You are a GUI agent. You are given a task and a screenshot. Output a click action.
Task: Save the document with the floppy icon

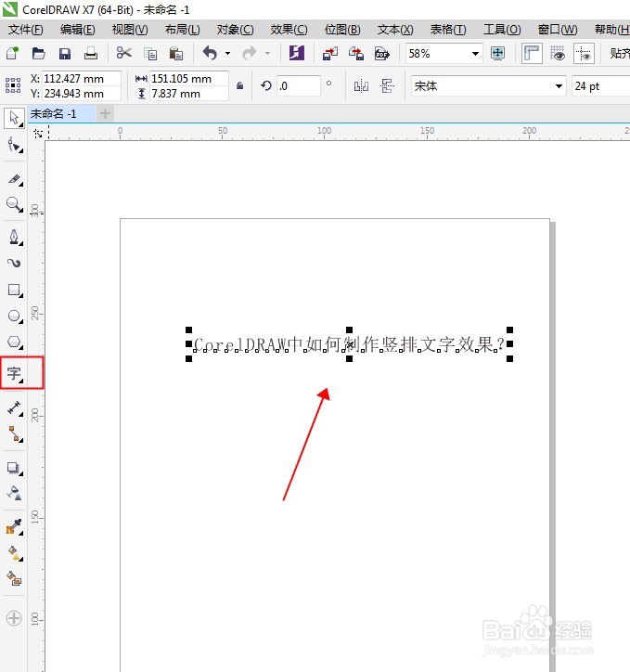65,54
